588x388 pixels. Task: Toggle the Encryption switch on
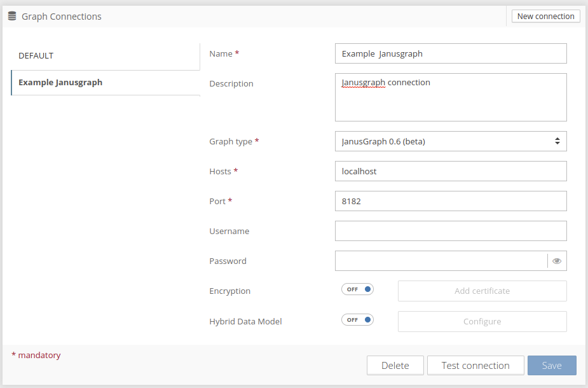click(357, 289)
